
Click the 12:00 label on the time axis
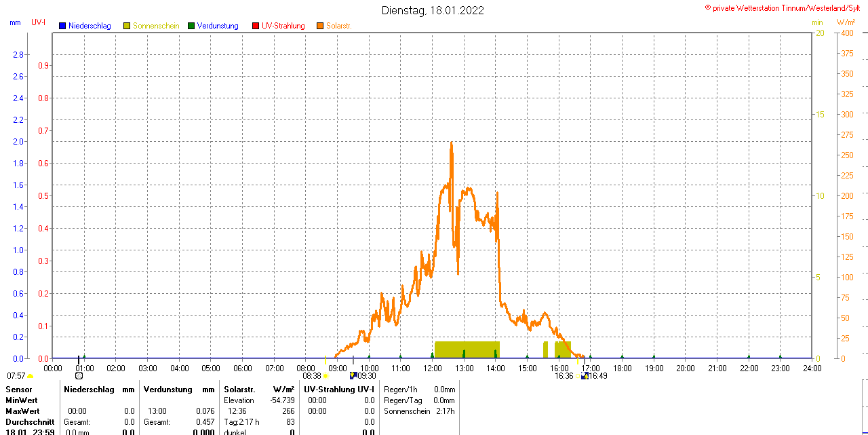click(x=432, y=368)
